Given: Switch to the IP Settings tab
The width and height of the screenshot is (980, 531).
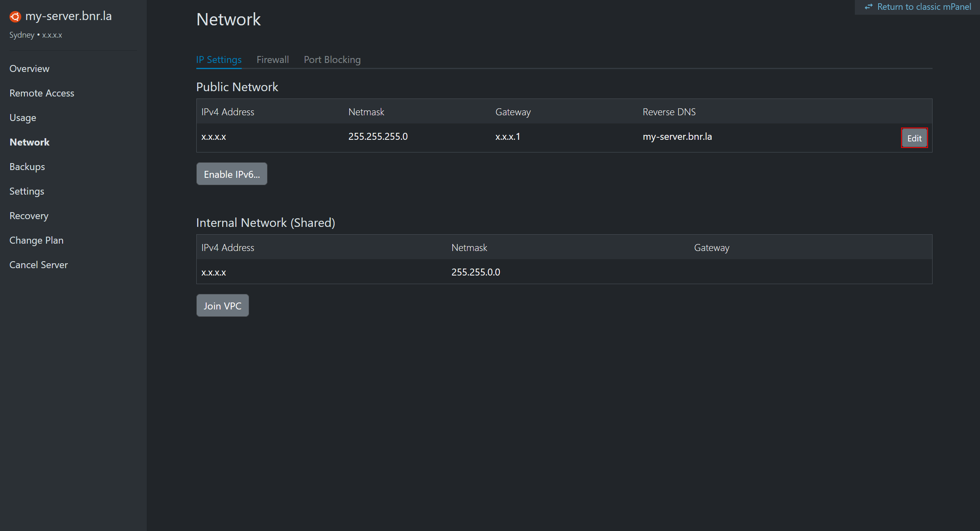Looking at the screenshot, I should [219, 60].
